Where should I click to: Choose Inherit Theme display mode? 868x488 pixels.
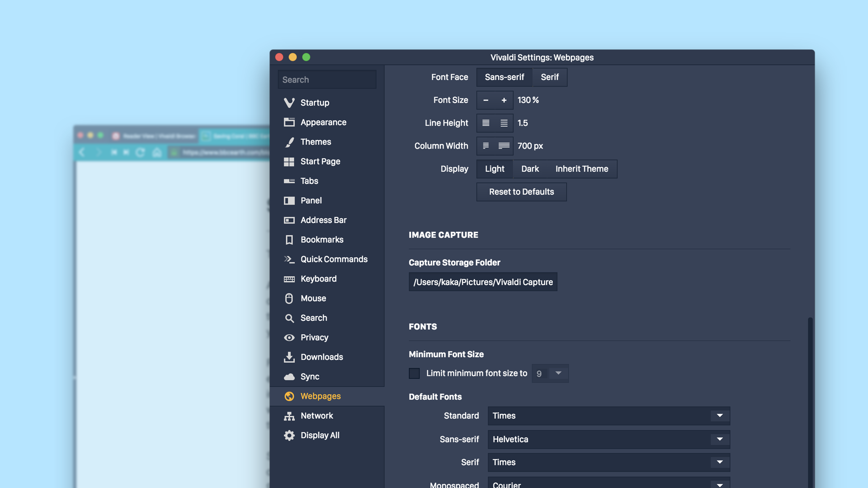click(x=582, y=169)
